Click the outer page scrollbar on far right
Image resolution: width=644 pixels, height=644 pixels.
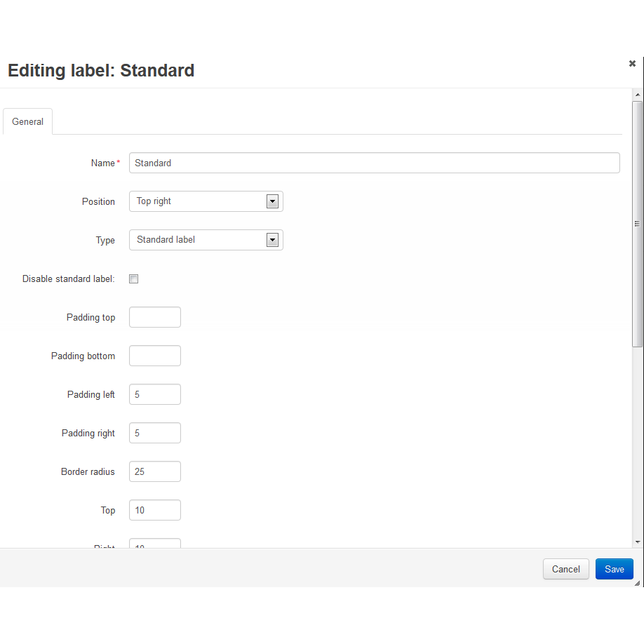(642, 316)
